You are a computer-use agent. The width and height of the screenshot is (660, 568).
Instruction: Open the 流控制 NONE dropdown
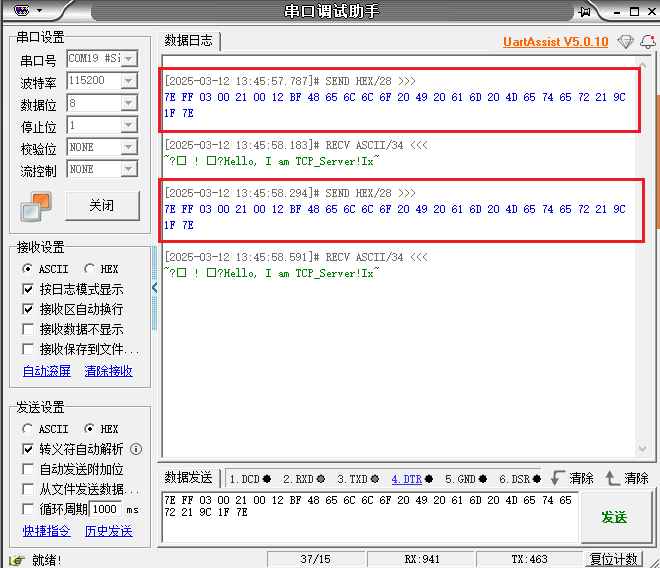coord(129,169)
